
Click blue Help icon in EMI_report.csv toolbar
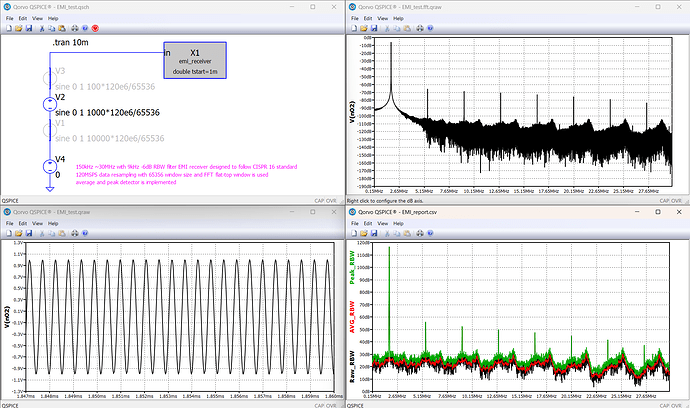[430, 233]
